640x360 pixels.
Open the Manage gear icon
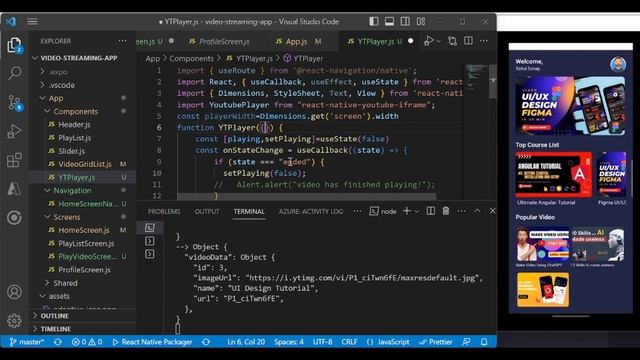tap(14, 320)
